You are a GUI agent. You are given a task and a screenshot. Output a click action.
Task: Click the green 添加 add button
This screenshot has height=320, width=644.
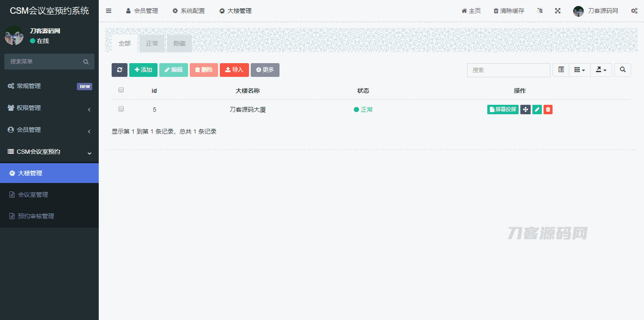pyautogui.click(x=143, y=70)
